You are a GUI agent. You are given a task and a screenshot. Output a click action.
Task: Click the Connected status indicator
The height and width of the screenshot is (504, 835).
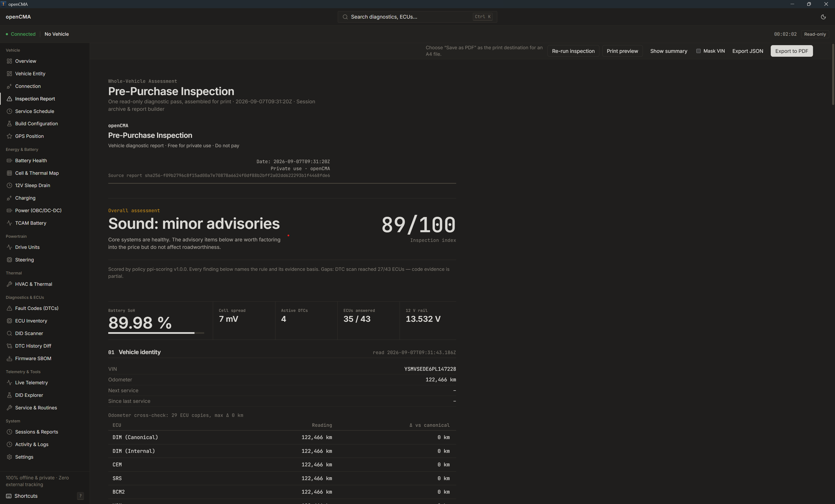click(21, 34)
